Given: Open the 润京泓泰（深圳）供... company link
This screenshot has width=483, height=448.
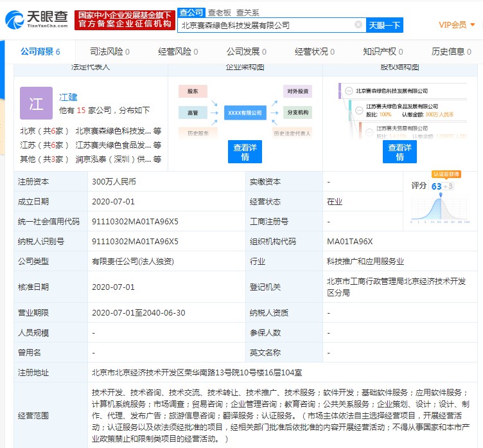Looking at the screenshot, I should [x=113, y=159].
